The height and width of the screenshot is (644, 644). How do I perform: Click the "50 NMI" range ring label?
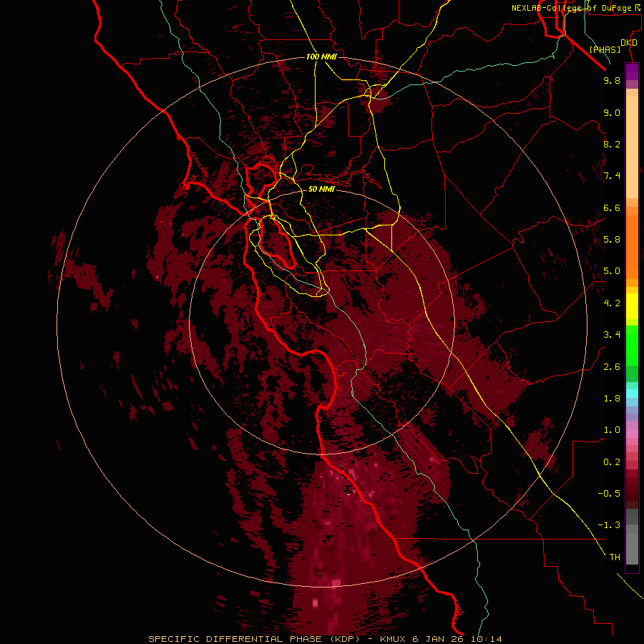321,189
